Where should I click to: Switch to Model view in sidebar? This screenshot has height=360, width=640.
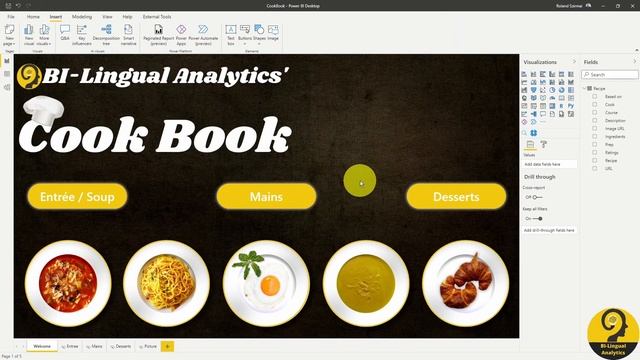pos(7,87)
